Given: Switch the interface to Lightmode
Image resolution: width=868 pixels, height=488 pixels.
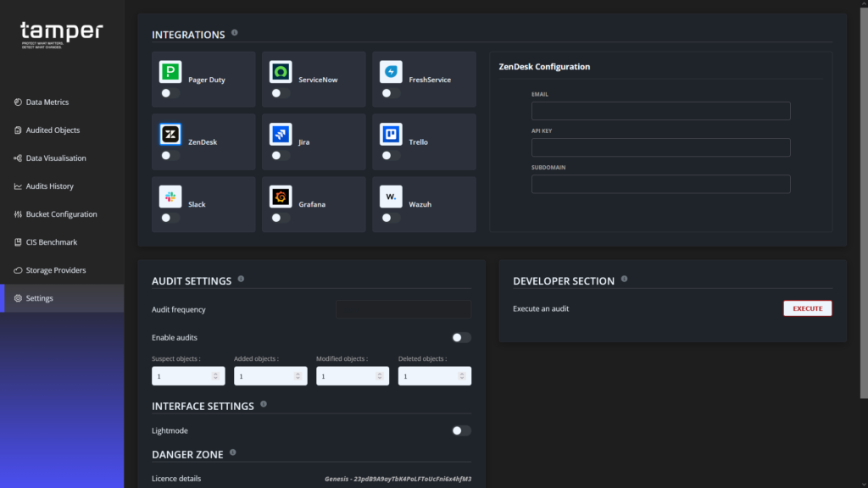Looking at the screenshot, I should click(460, 430).
